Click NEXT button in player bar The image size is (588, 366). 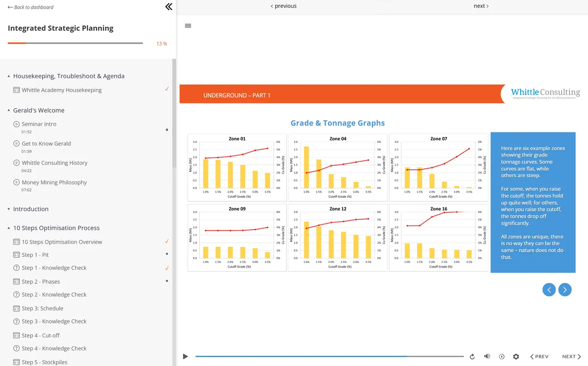(571, 356)
